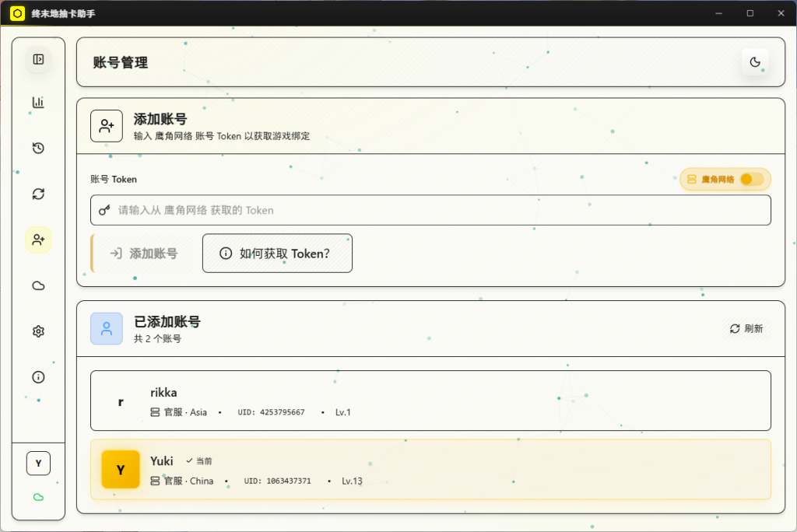Open settings gear in sidebar
The image size is (797, 532).
tap(38, 331)
